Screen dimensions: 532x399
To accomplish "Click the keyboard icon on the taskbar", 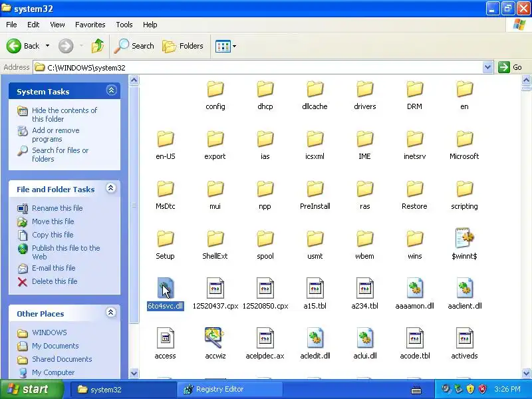I will (416, 390).
